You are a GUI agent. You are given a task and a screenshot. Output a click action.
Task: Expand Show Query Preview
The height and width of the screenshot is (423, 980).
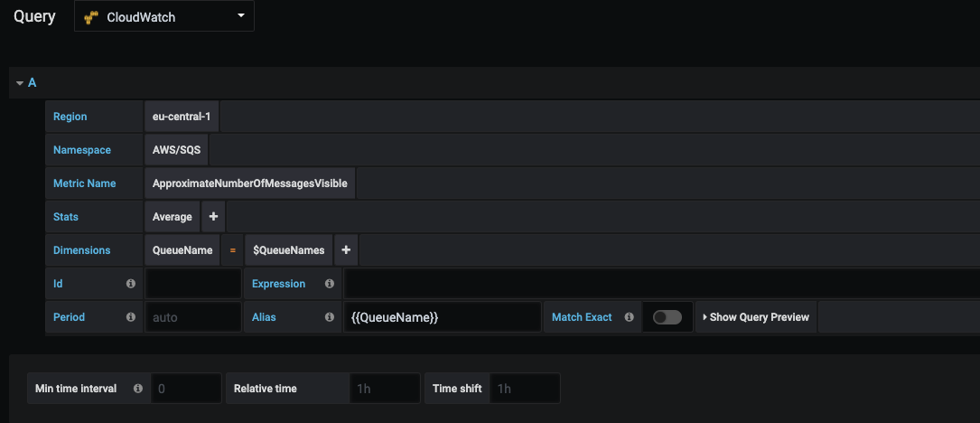(x=756, y=316)
